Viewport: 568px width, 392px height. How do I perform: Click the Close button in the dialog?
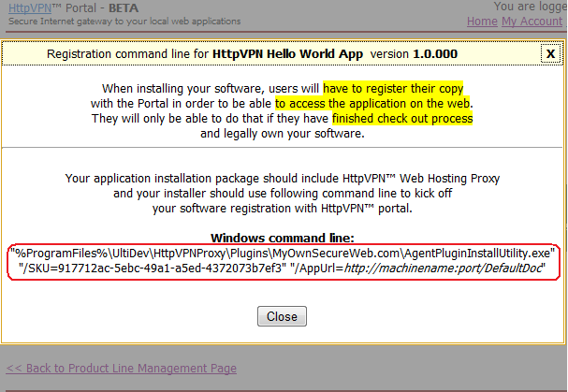(x=282, y=316)
